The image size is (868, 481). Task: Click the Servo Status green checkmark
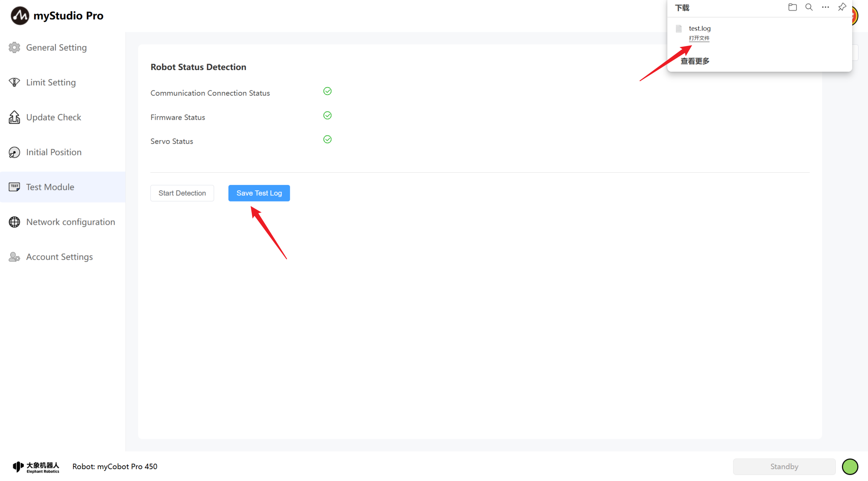click(x=327, y=139)
